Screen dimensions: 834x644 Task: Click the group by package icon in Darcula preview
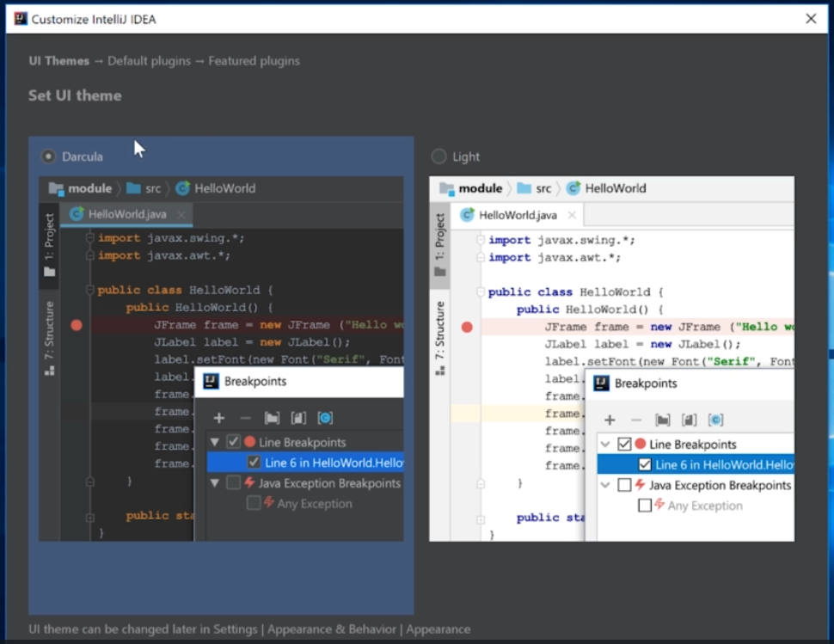tap(272, 418)
